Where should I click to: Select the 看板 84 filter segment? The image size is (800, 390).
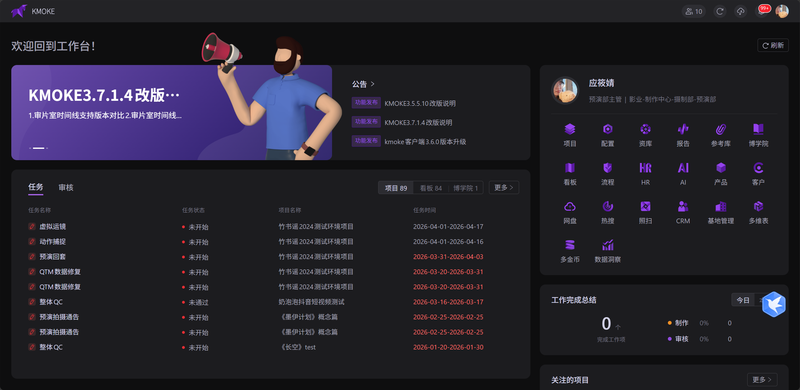click(x=431, y=188)
